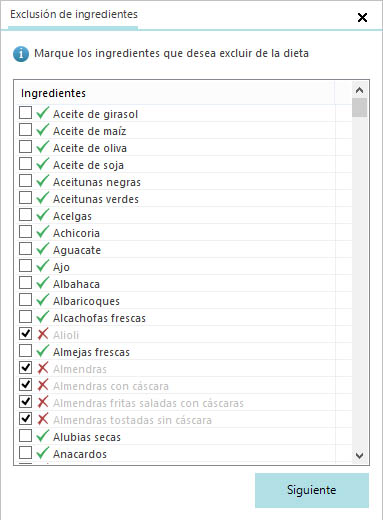Screen dimensions: 383x520
Task: Click green checkmark icon beside Aceite de oliva
Action: coord(43,147)
